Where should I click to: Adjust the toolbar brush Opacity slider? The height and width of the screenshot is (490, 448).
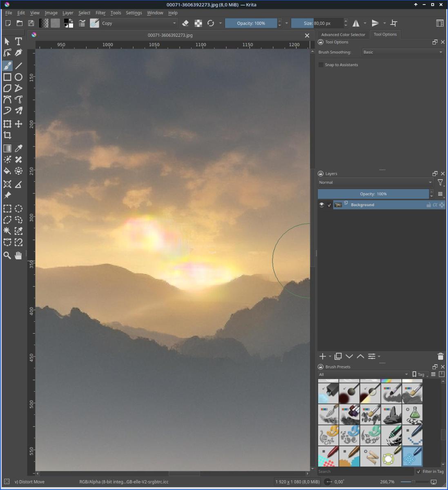click(x=251, y=23)
